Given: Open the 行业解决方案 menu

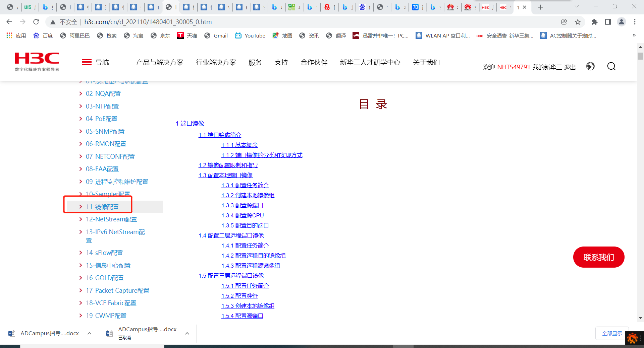Looking at the screenshot, I should 216,62.
